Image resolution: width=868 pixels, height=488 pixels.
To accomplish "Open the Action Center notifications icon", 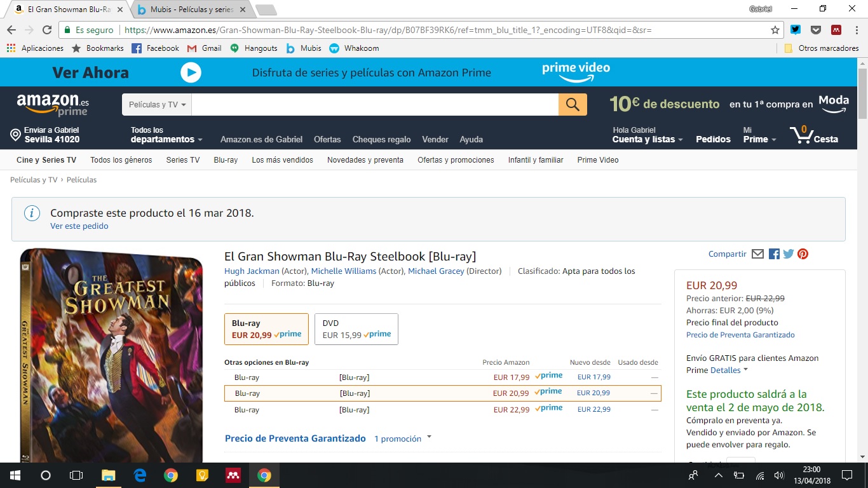I will pos(846,475).
